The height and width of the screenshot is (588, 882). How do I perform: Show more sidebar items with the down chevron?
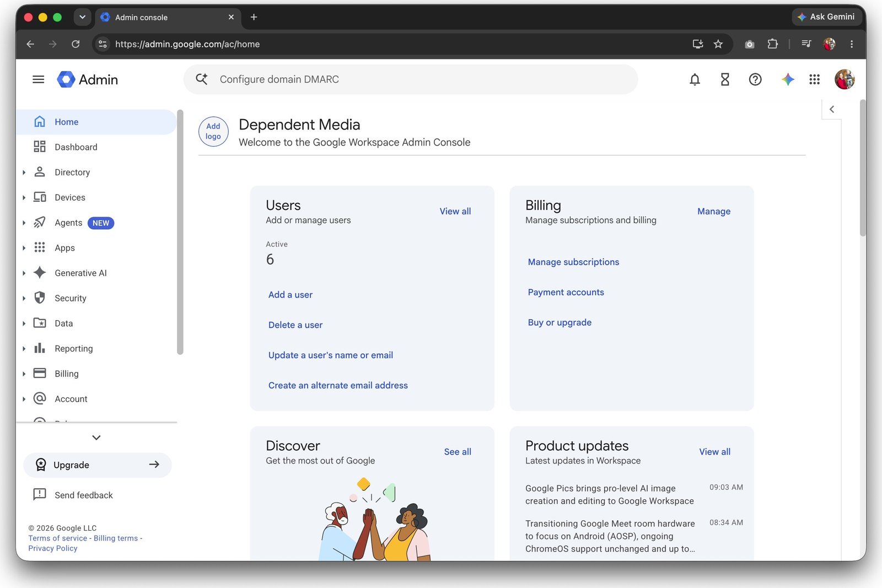96,438
